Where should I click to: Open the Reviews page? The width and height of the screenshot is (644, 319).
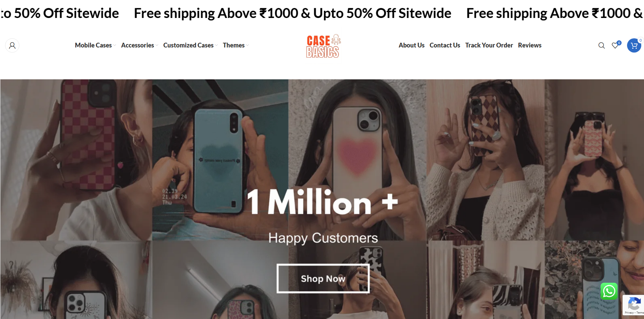coord(530,45)
